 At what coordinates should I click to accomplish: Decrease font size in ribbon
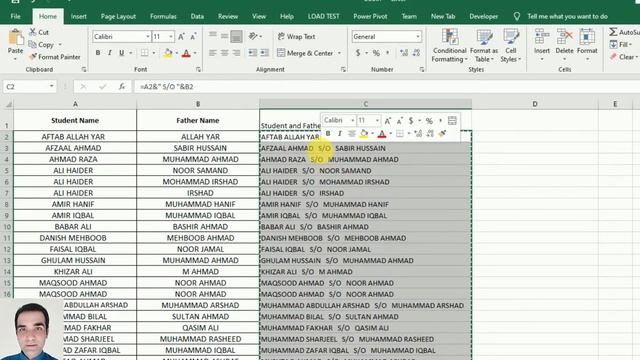coord(193,37)
